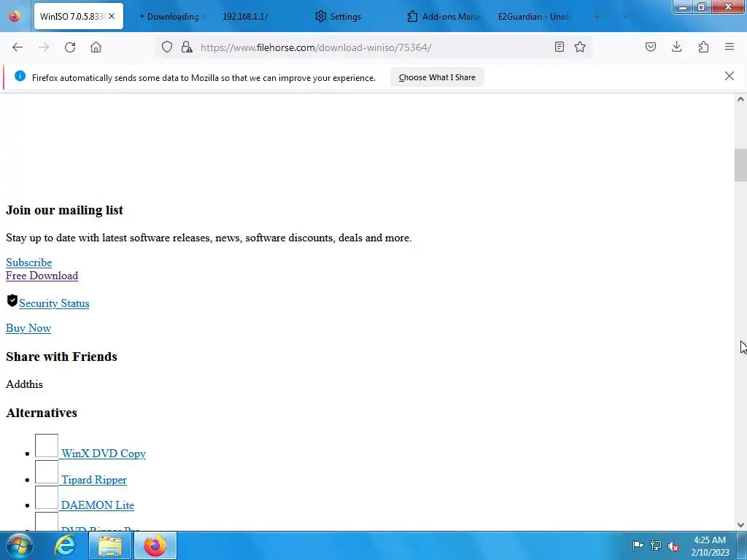This screenshot has height=560, width=747.
Task: Open the Buy Now link
Action: (x=28, y=328)
